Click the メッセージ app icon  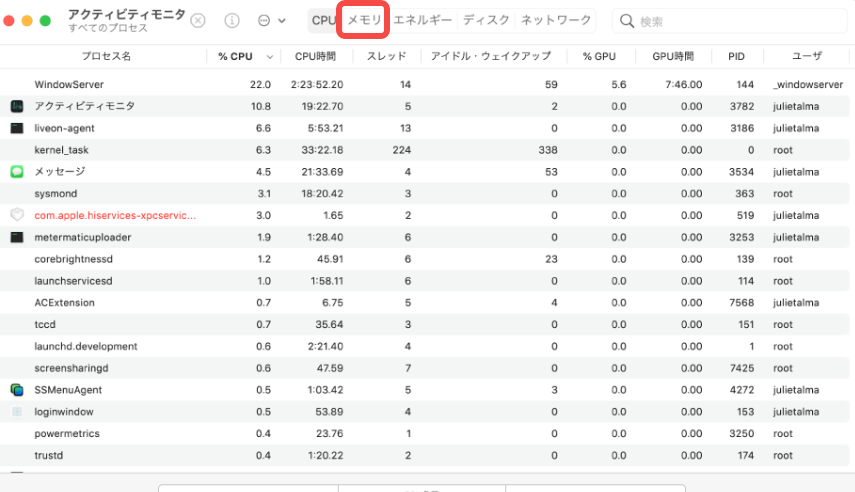(17, 172)
